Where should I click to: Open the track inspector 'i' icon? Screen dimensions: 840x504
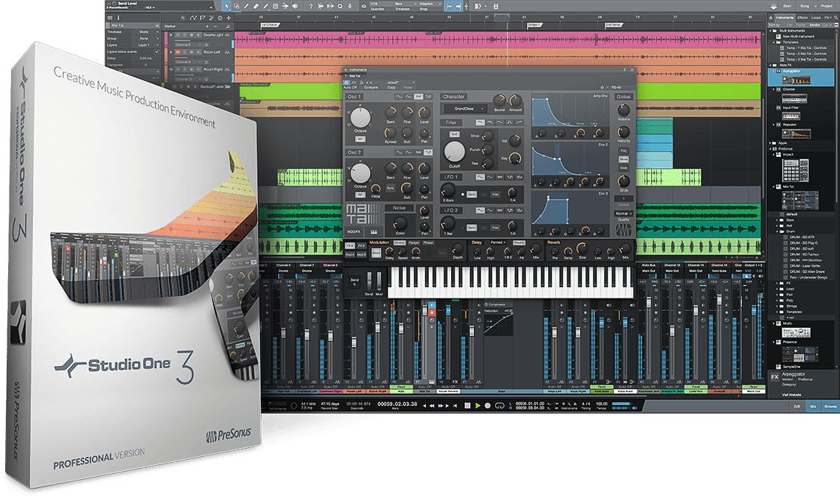click(x=119, y=18)
